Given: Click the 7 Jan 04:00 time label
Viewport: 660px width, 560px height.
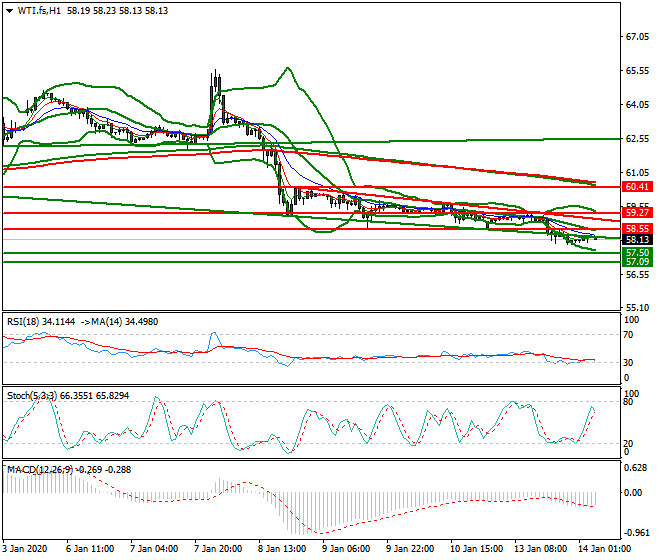Looking at the screenshot, I should (x=154, y=549).
